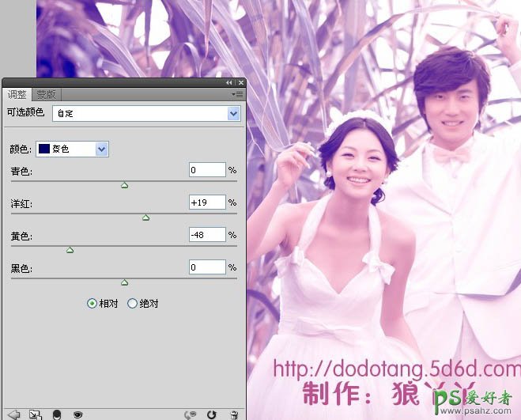Close the adjustments panel
This screenshot has width=521, height=420.
(240, 82)
